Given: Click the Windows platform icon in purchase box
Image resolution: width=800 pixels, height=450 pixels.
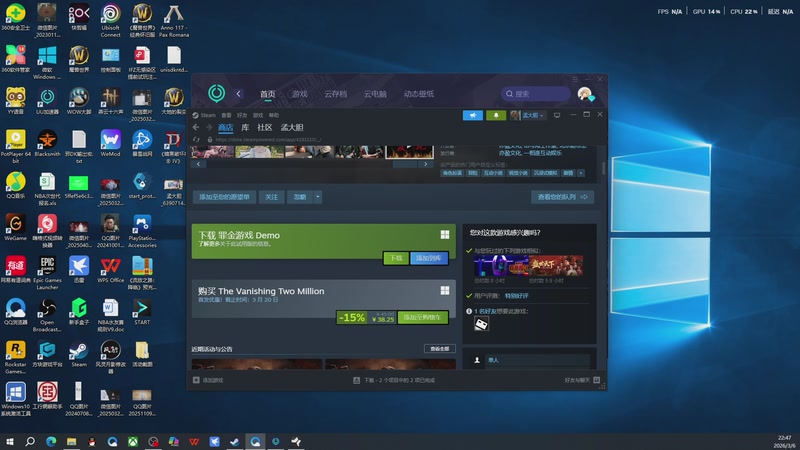Looking at the screenshot, I should point(445,290).
